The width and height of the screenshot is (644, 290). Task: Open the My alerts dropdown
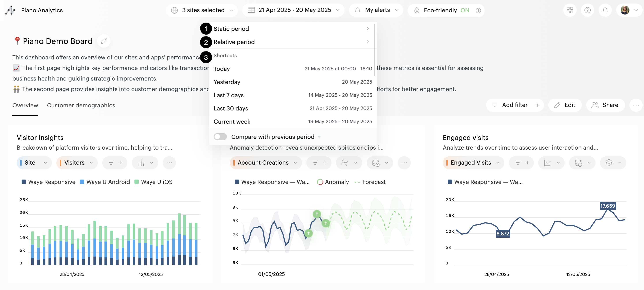[x=376, y=10]
